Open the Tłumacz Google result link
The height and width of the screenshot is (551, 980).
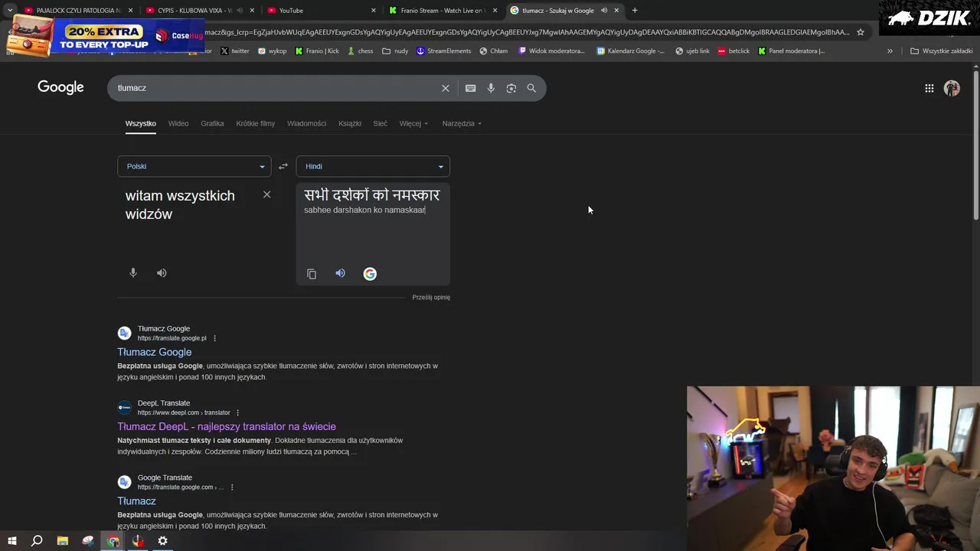click(x=155, y=352)
